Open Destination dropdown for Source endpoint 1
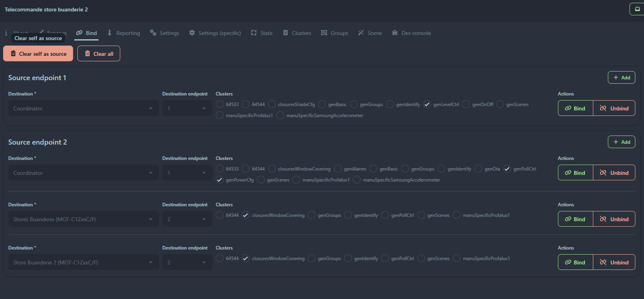The height and width of the screenshot is (299, 644). pyautogui.click(x=83, y=108)
